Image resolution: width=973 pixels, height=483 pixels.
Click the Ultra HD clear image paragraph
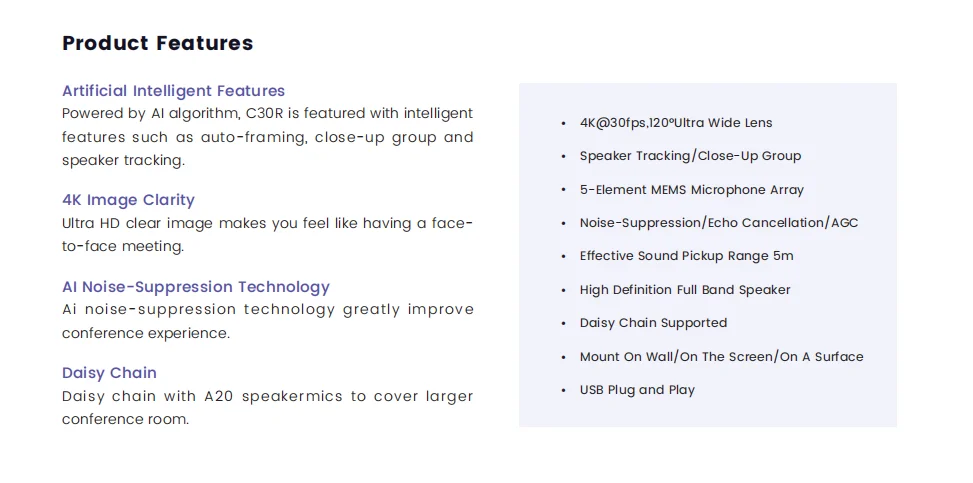[x=267, y=234]
